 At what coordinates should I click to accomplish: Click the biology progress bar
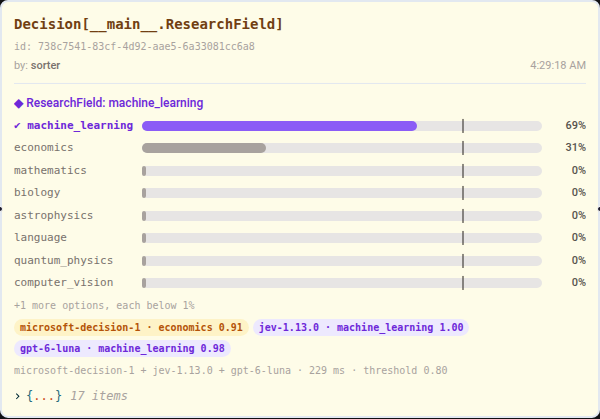click(342, 193)
